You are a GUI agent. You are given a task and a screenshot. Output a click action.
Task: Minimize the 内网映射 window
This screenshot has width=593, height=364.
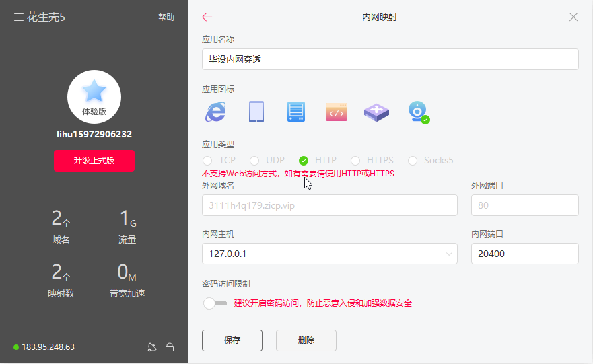pos(553,17)
